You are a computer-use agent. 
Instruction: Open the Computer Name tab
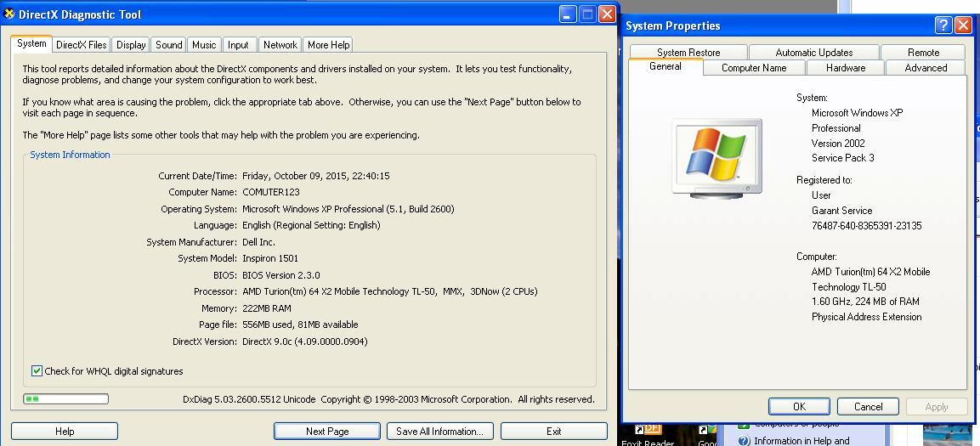pyautogui.click(x=754, y=68)
